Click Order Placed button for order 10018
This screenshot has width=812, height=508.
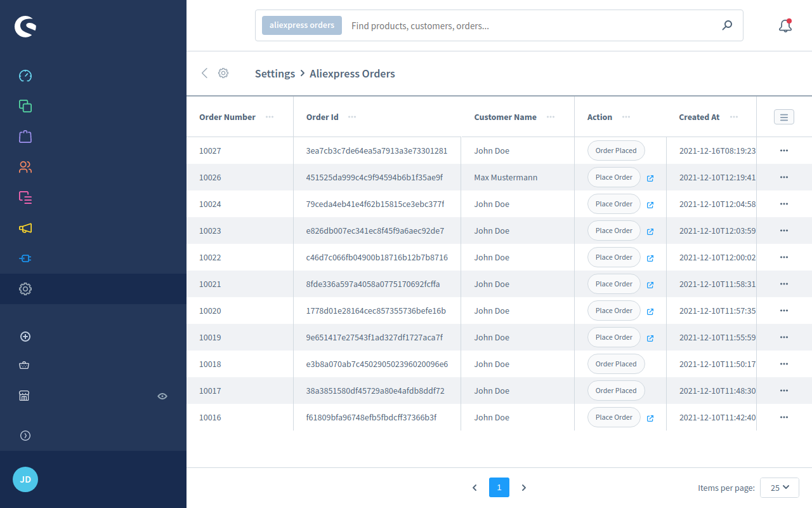tap(616, 364)
